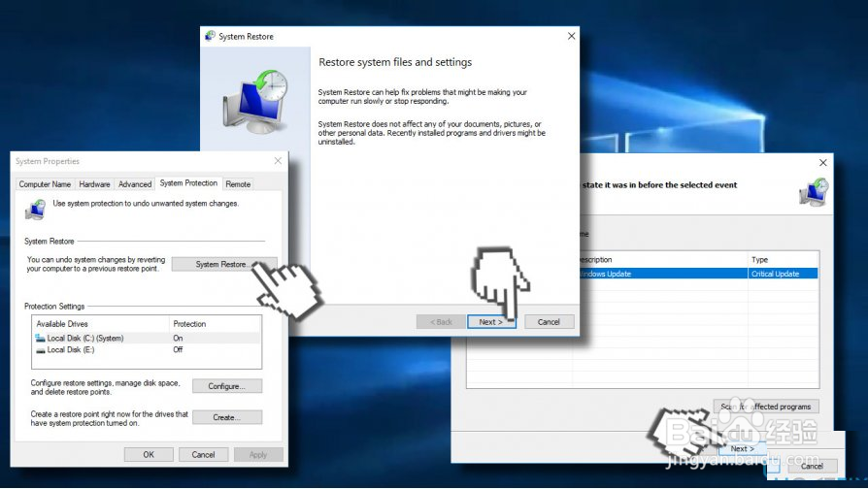Close the System Properties dialog
Image resolution: width=868 pixels, height=489 pixels.
[x=278, y=161]
